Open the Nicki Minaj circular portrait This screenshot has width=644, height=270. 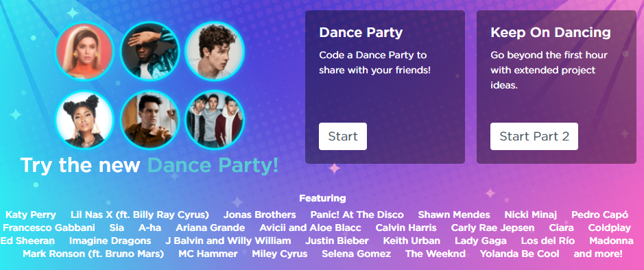(84, 119)
